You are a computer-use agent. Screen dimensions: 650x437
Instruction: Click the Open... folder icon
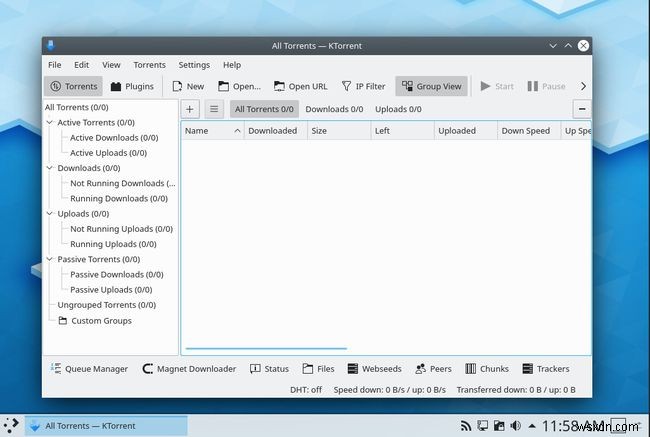(x=223, y=86)
